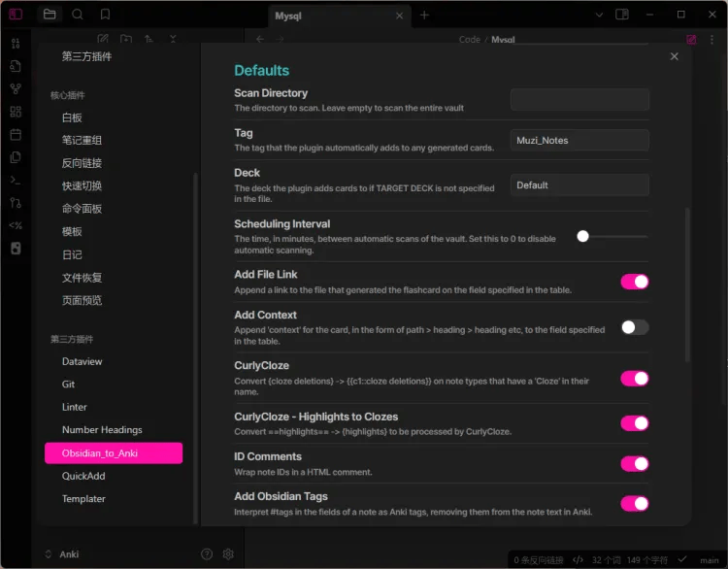
Task: Open the 日记 settings tab
Action: pos(114,254)
